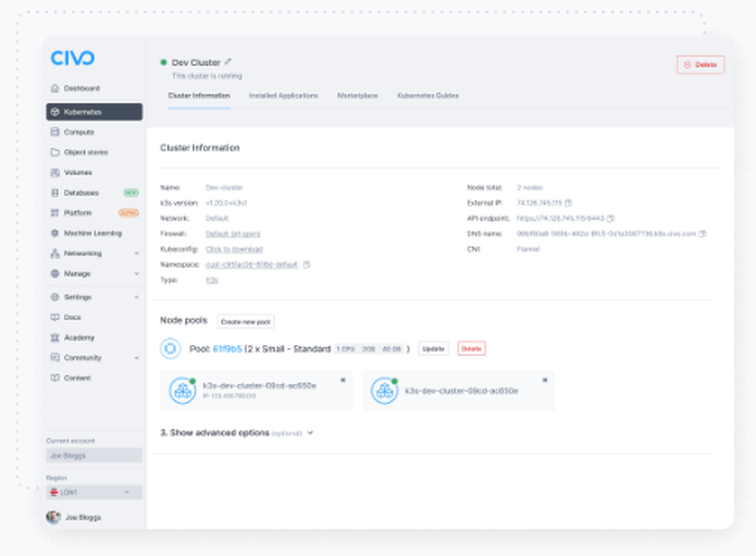
Task: Click the Networking sidebar icon
Action: click(55, 253)
